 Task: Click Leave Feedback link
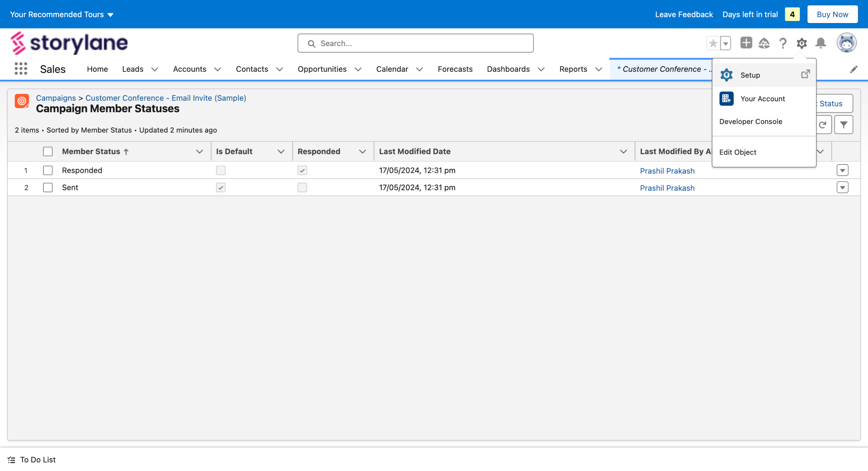pyautogui.click(x=684, y=14)
